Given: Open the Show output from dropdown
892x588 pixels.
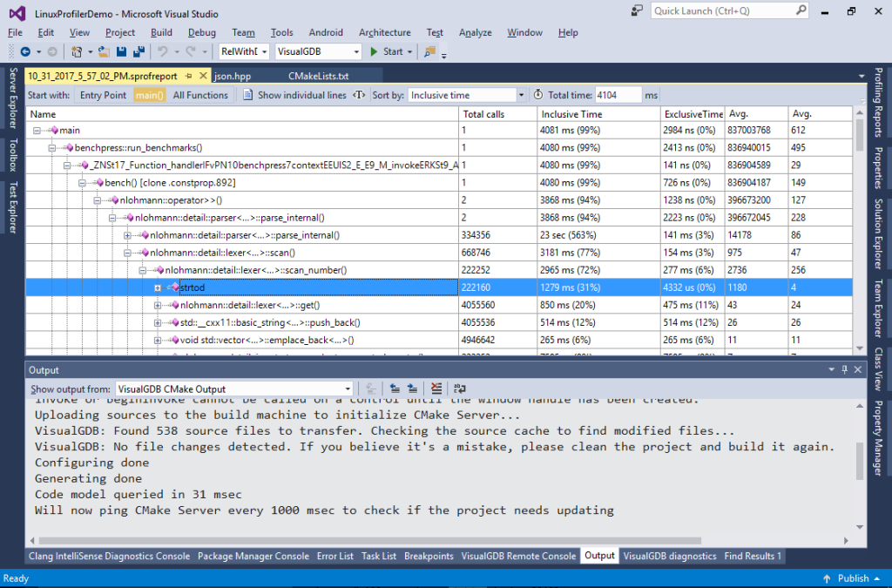Looking at the screenshot, I should (347, 389).
